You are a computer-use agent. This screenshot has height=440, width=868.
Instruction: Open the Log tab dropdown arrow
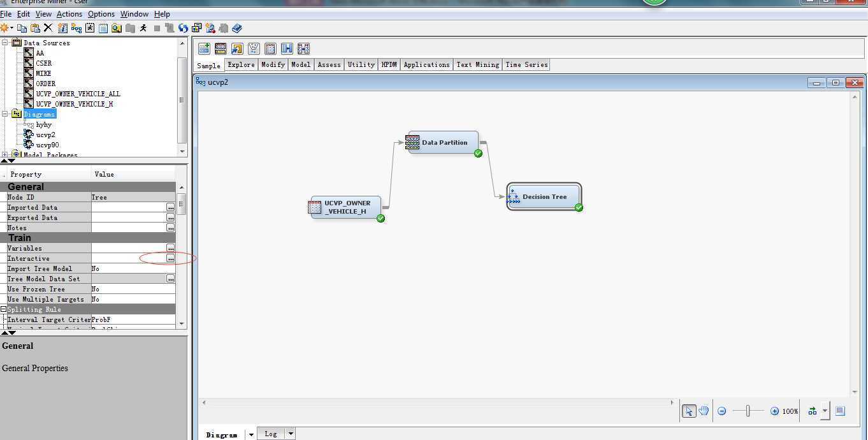(291, 434)
